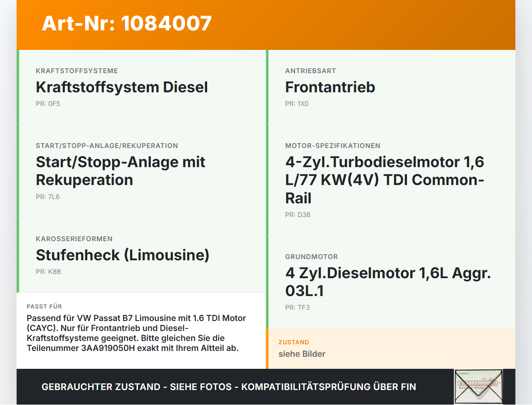This screenshot has width=532, height=405.
Task: Click the 4-Zyl.Turbodieselmotor 1,6 L/77 KW value
Action: [x=385, y=180]
